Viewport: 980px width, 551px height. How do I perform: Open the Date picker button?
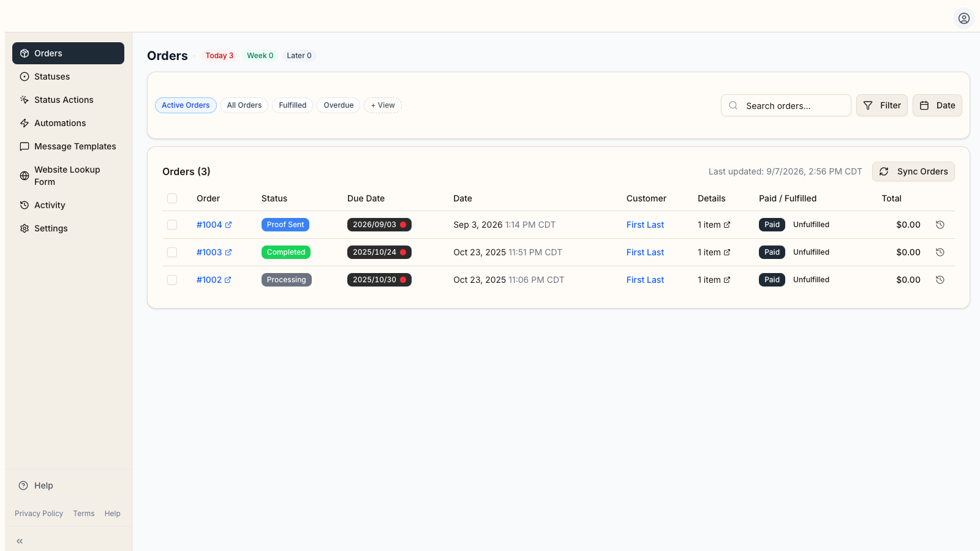(937, 105)
